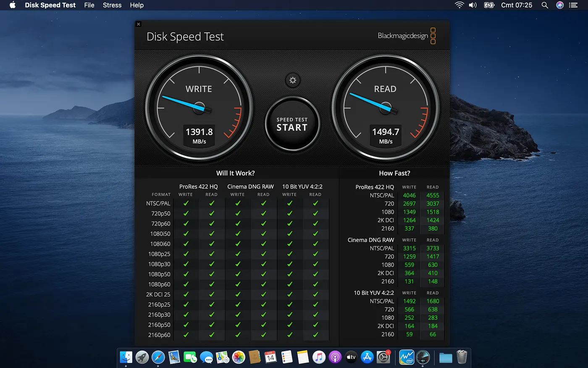
Task: Open Notes from the Dock
Action: click(x=303, y=357)
